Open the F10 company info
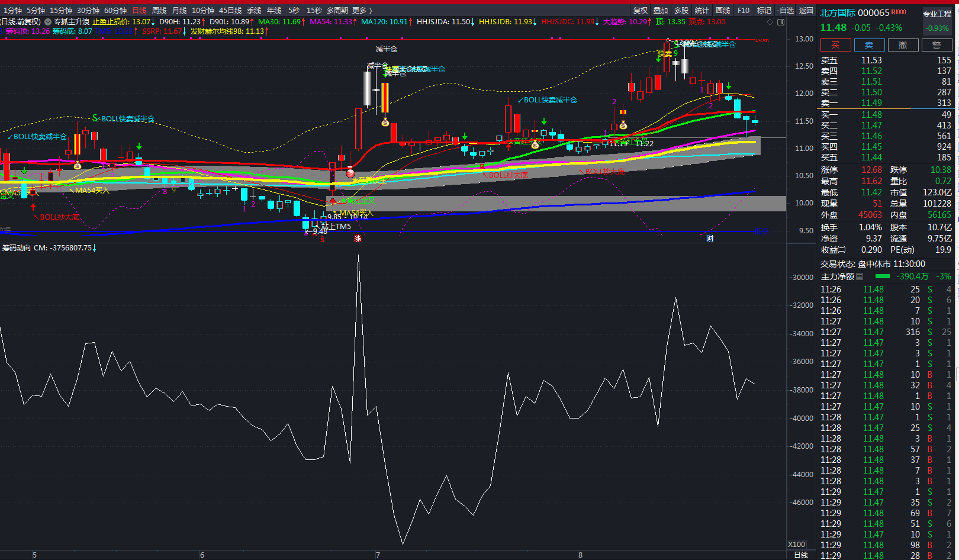 [744, 11]
